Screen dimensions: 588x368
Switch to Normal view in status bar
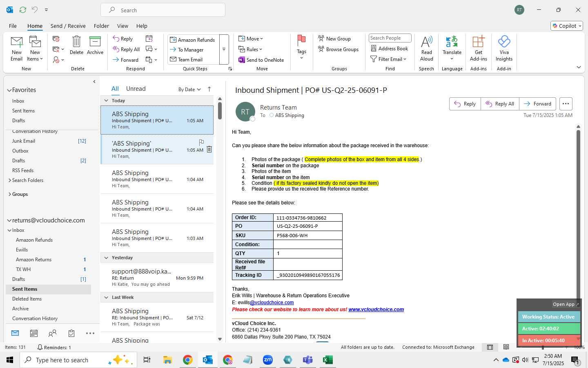pyautogui.click(x=490, y=347)
